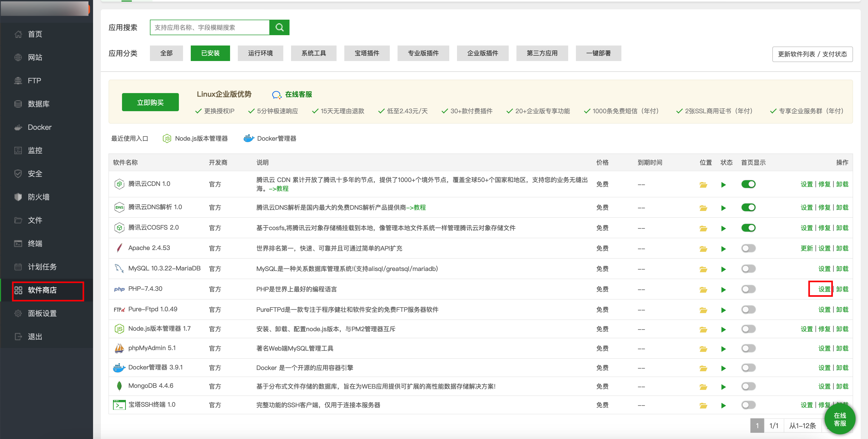
Task: Open Docker in the left sidebar
Action: click(x=40, y=127)
